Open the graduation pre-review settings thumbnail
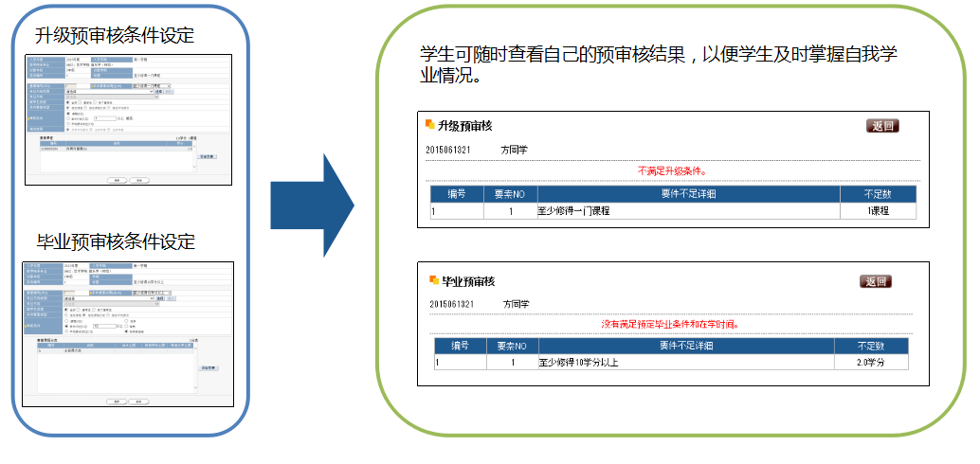The height and width of the screenshot is (464, 980). point(128,334)
